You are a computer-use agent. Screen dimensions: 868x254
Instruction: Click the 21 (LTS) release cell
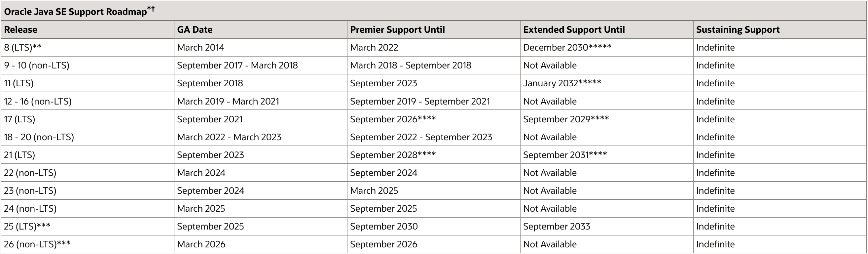pyautogui.click(x=19, y=155)
